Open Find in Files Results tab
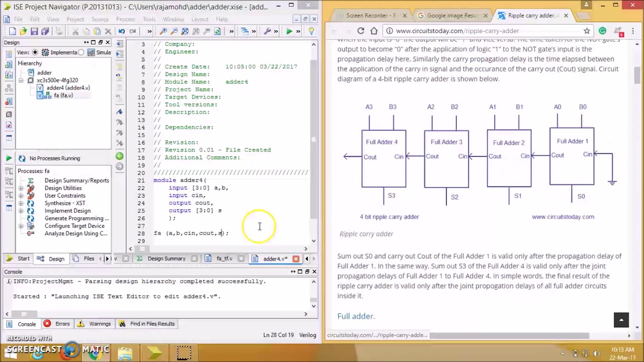The height and width of the screenshot is (362, 644). coord(147,324)
